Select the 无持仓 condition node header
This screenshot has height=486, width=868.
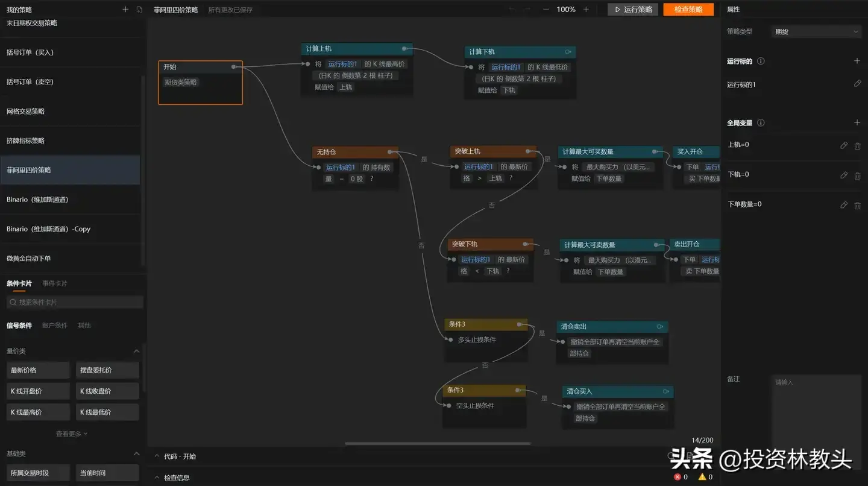[x=355, y=152]
